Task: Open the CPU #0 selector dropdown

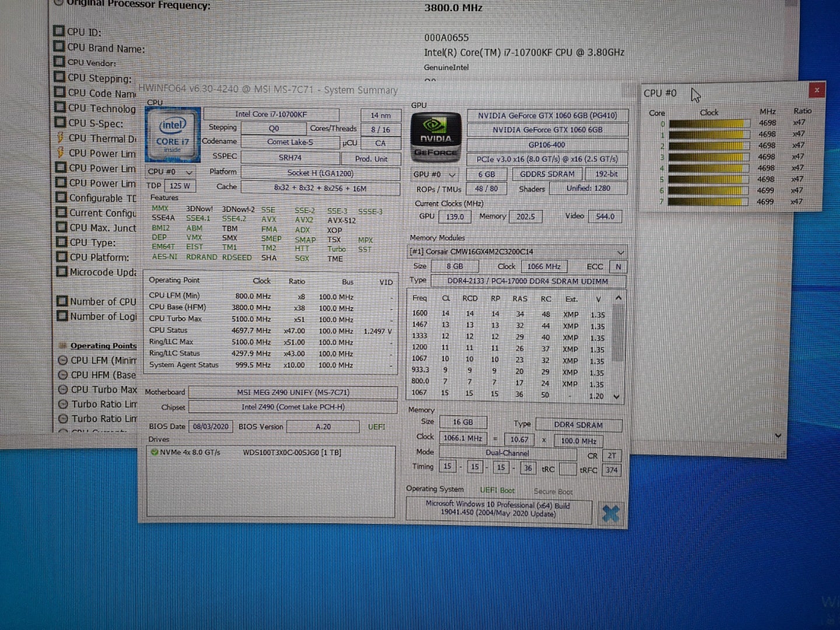Action: (x=170, y=172)
